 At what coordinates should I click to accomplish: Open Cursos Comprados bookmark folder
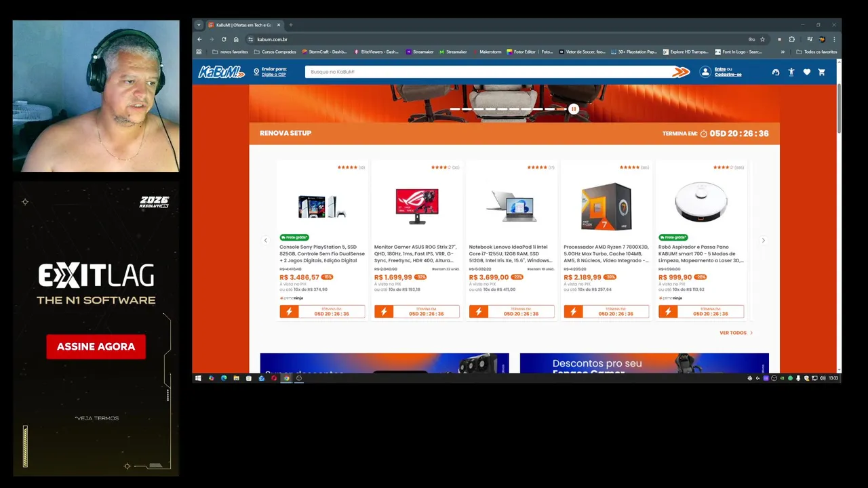point(275,52)
